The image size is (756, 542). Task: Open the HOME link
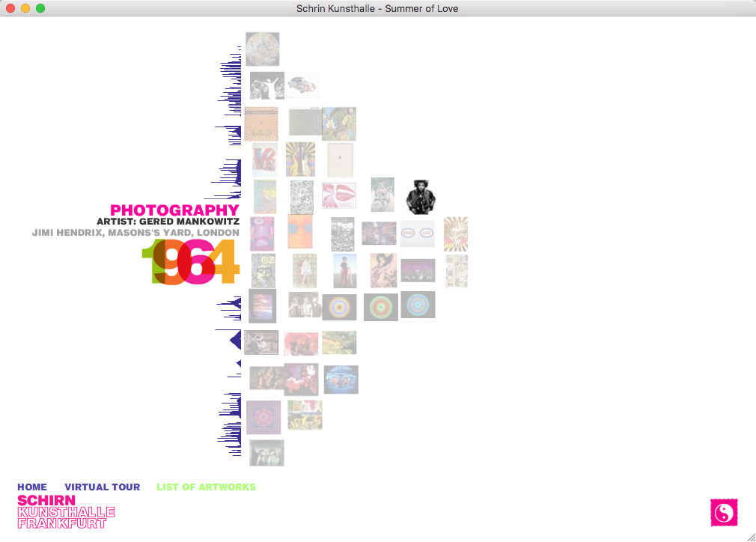tap(32, 487)
